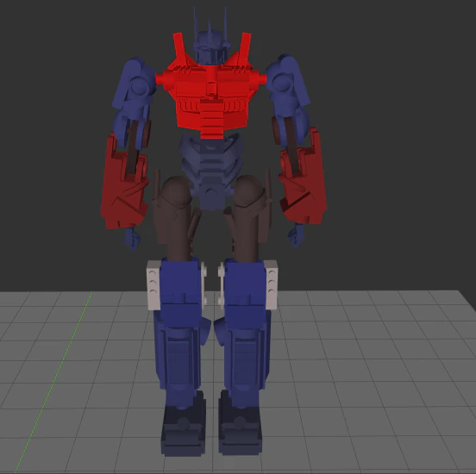Select the blue ribbed abdomen section
Image resolution: width=476 pixels, height=474 pixels.
point(211,172)
